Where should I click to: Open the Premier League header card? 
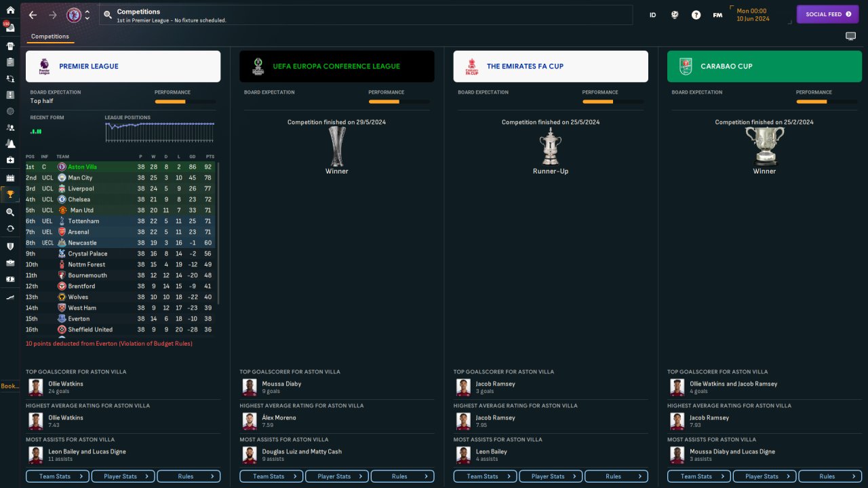tap(123, 66)
